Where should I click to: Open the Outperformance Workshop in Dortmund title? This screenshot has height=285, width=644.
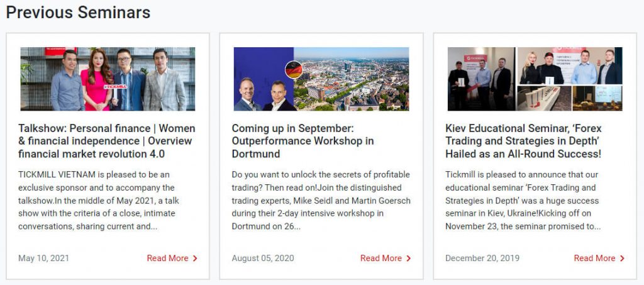(x=303, y=141)
